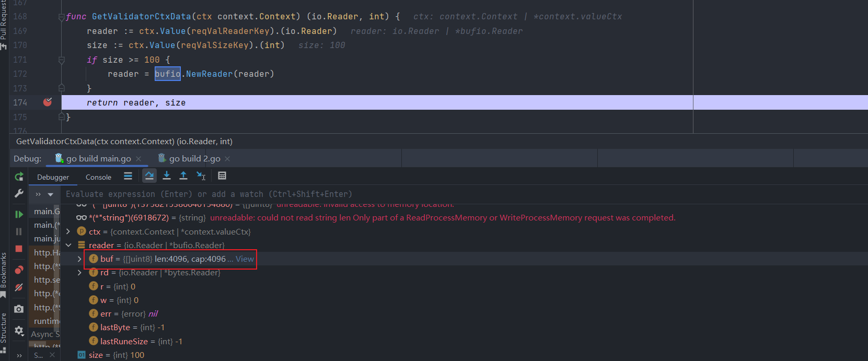
Task: Expand the ctx variable node
Action: pyautogui.click(x=68, y=231)
